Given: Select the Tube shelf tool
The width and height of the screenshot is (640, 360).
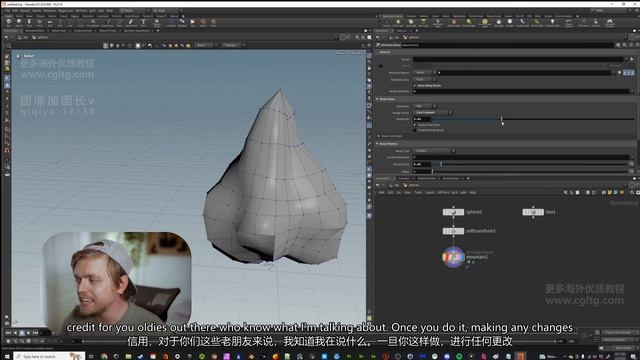Looking at the screenshot, I should (x=29, y=23).
